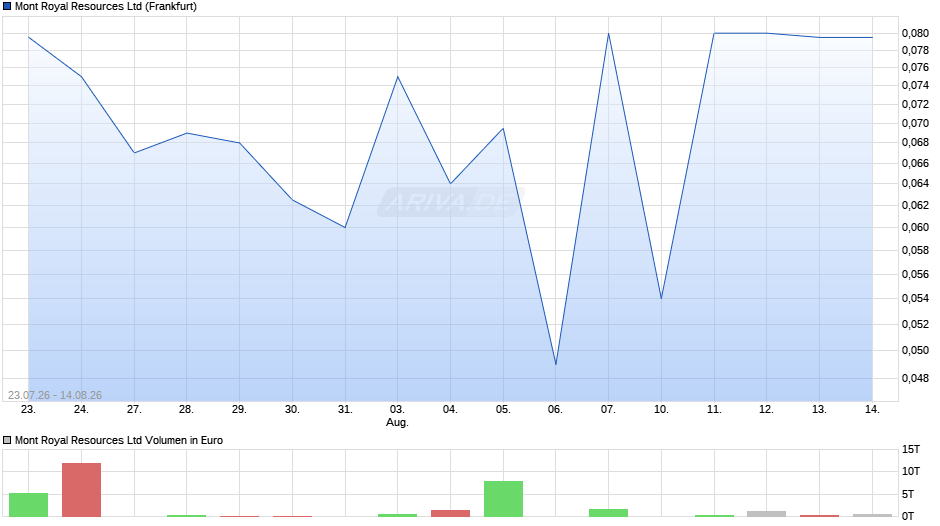
Task: Click the green volume bar for 07. August
Action: (608, 513)
